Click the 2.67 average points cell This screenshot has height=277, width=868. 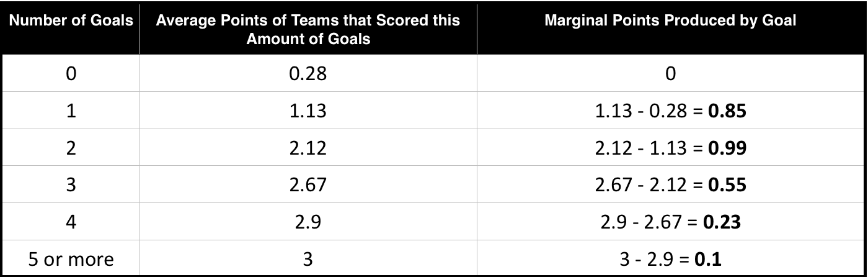pyautogui.click(x=308, y=184)
